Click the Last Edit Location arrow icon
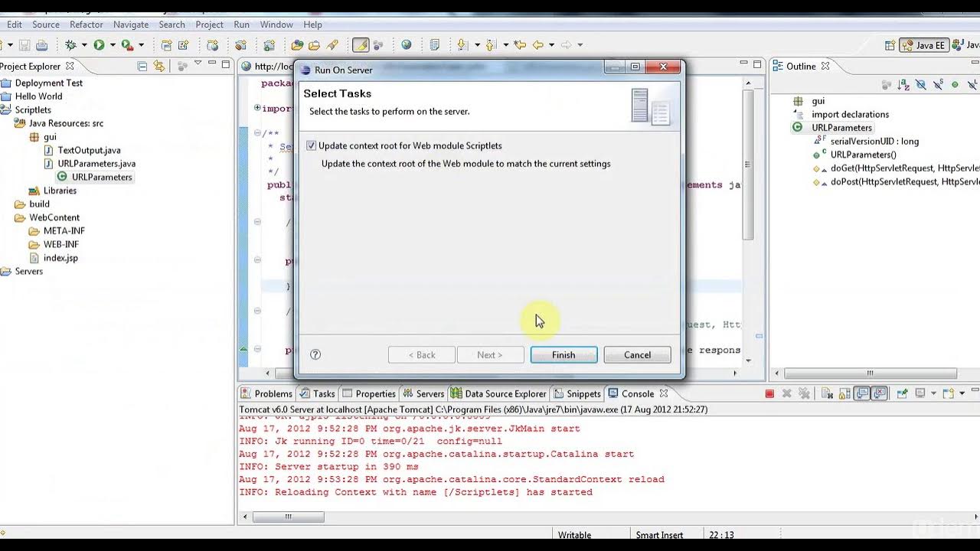The width and height of the screenshot is (980, 551). click(521, 45)
